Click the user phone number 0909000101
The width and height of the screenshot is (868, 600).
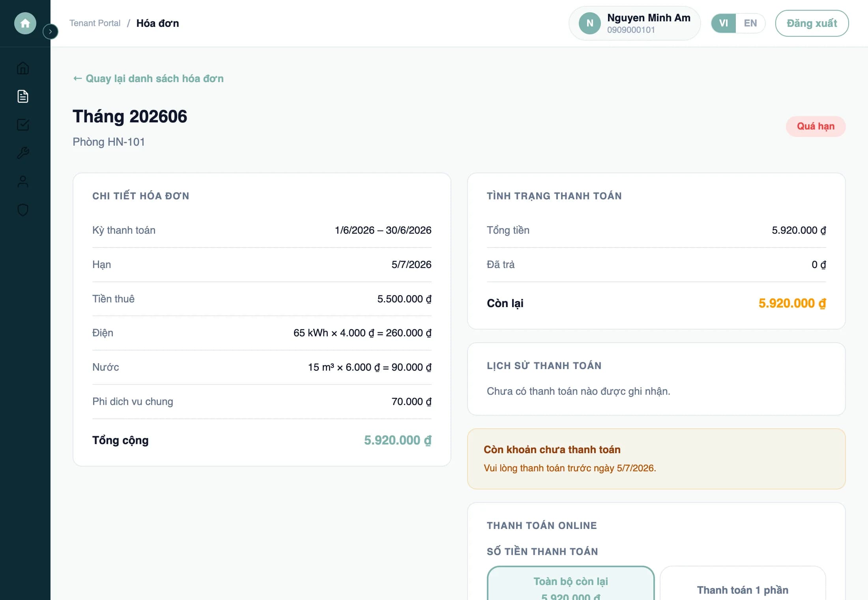click(631, 30)
